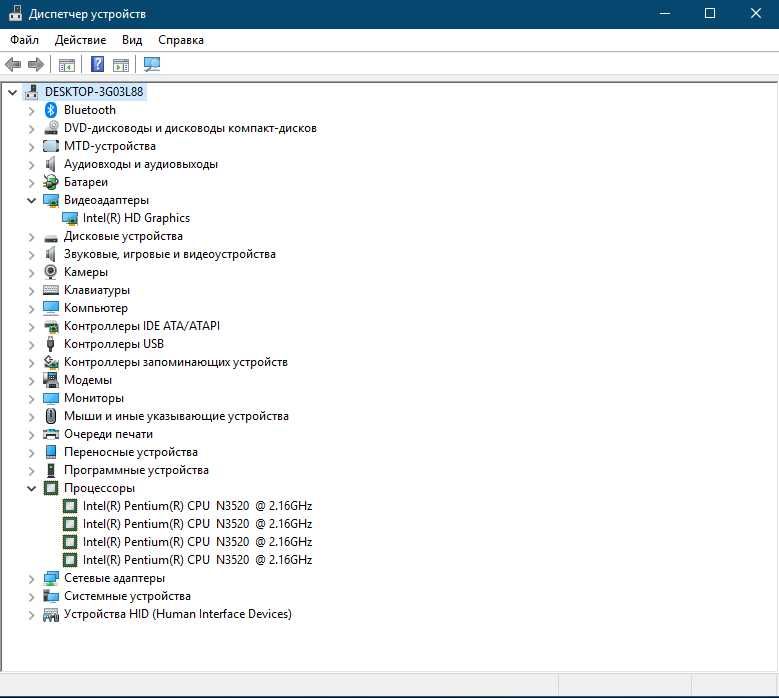The image size is (779, 698).
Task: Click the Back arrow toolbar icon
Action: tap(12, 64)
